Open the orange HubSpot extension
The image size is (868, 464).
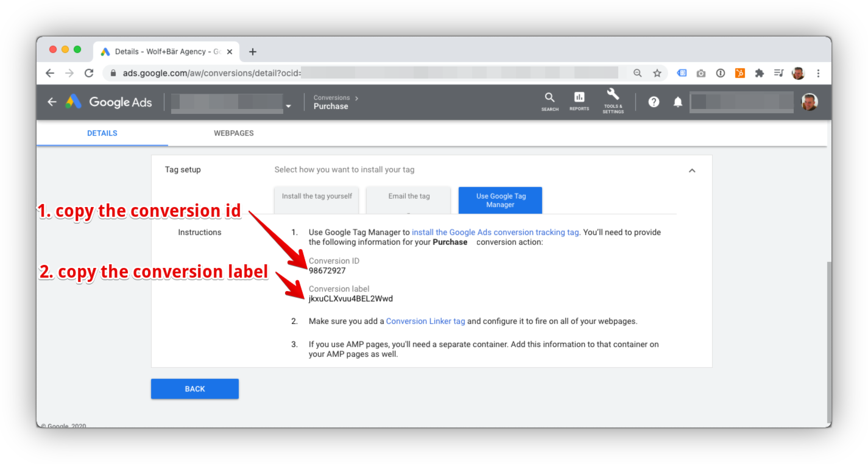pos(740,73)
